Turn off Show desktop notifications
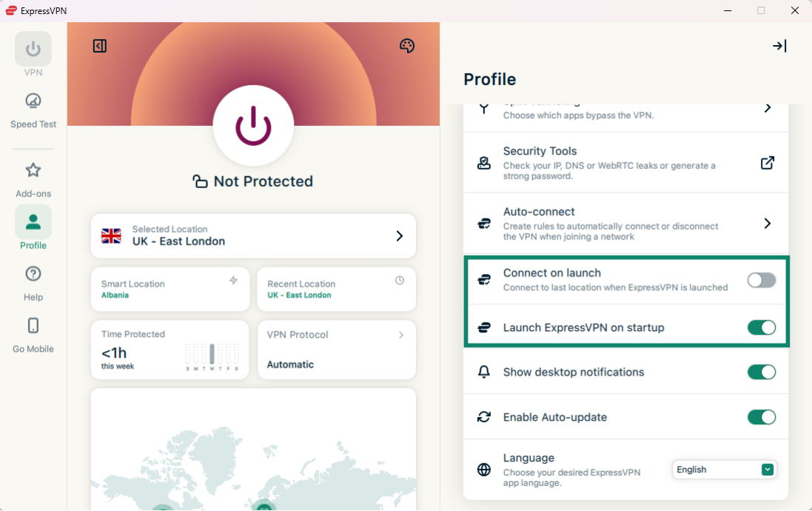Image resolution: width=812 pixels, height=511 pixels. [761, 372]
